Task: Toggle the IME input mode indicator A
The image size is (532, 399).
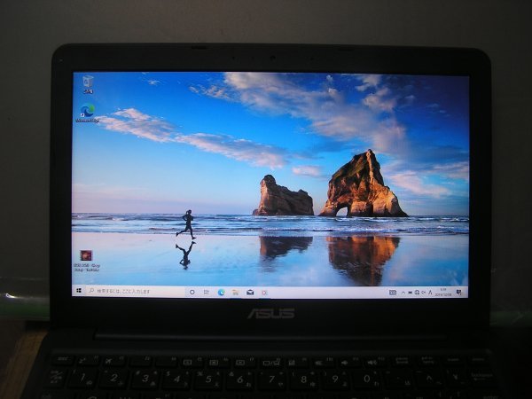Action: 430,293
